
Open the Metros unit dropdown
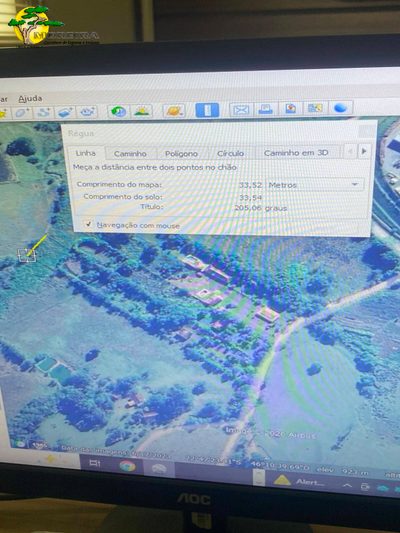(314, 185)
